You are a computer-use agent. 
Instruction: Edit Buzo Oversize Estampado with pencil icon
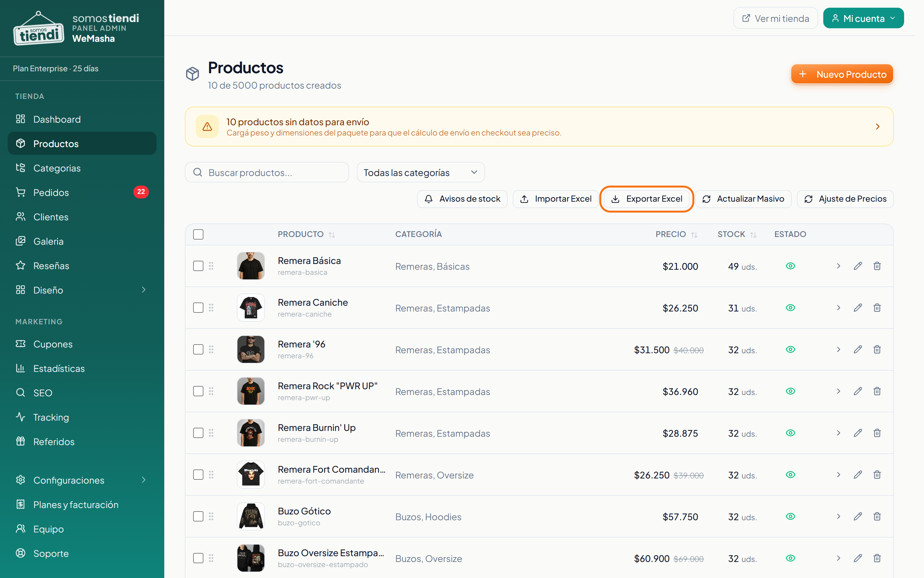click(x=858, y=558)
